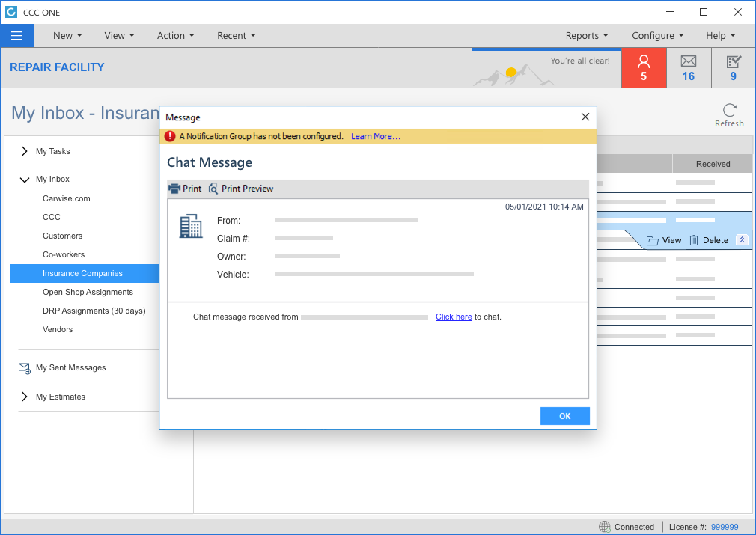
Task: Follow the Click here chat link
Action: [x=454, y=317]
